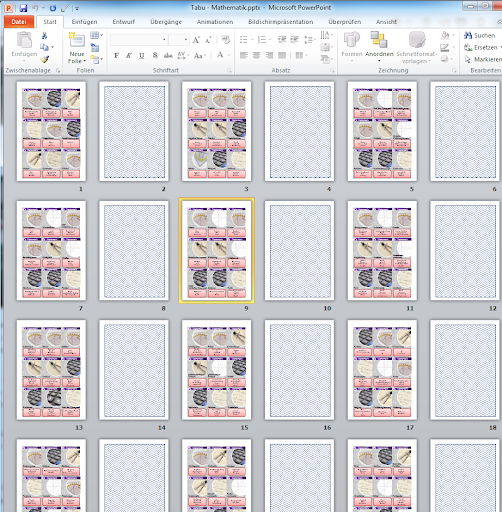Image resolution: width=502 pixels, height=512 pixels.
Task: Select blank slide thumbnail 14
Action: (x=134, y=370)
